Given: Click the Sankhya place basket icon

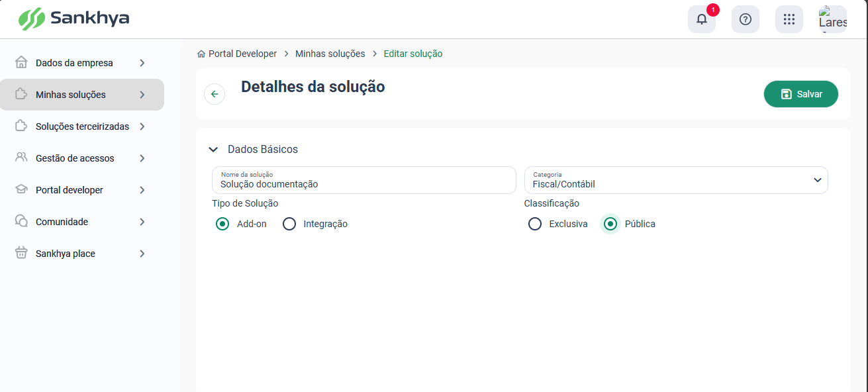Looking at the screenshot, I should 21,253.
